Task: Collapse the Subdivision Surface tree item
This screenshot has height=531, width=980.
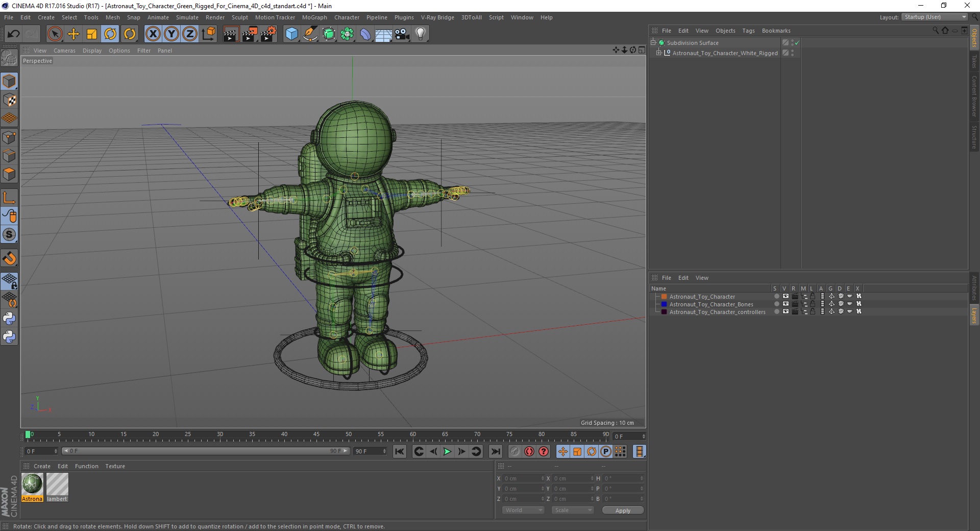Action: point(653,43)
